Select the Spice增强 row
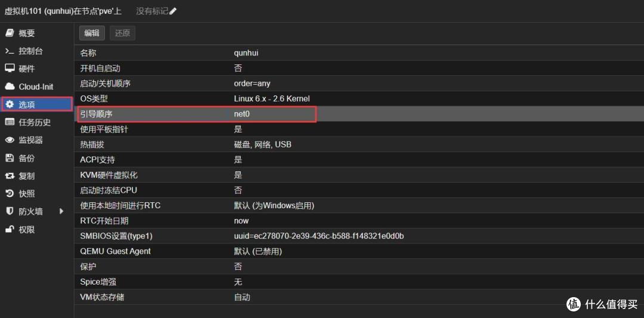 [x=359, y=282]
